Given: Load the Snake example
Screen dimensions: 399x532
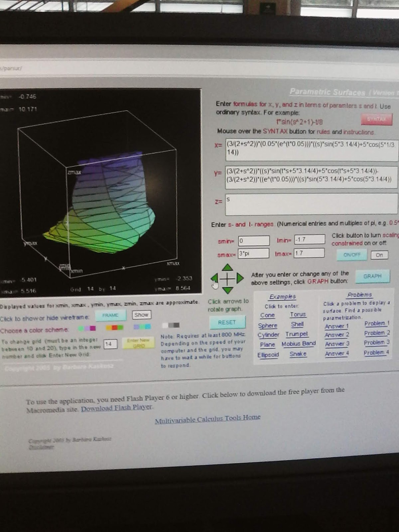Looking at the screenshot, I should pyautogui.click(x=298, y=354).
